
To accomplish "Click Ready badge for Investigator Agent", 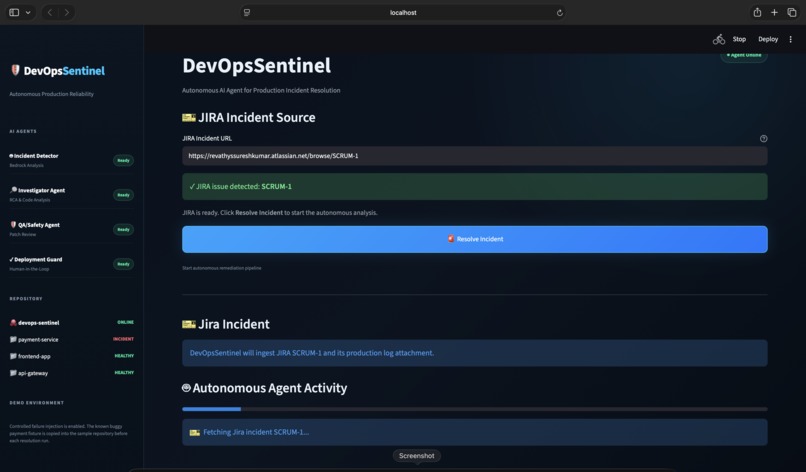I will tap(123, 195).
